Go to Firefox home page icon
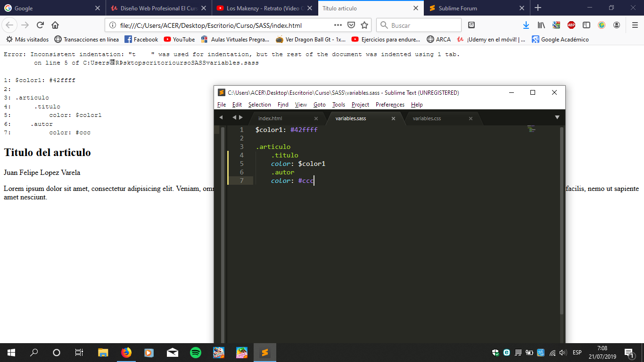 tap(55, 25)
